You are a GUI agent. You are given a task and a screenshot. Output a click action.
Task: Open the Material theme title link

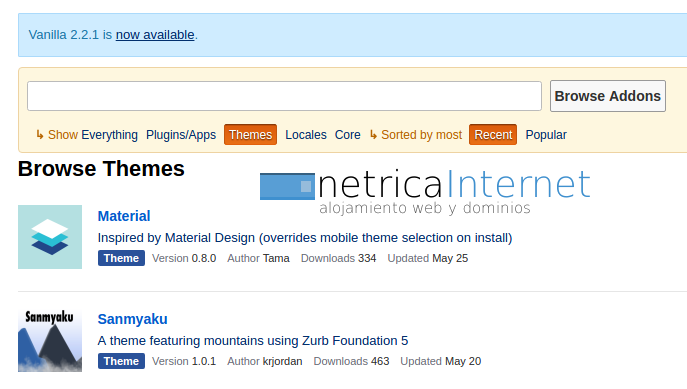[124, 216]
